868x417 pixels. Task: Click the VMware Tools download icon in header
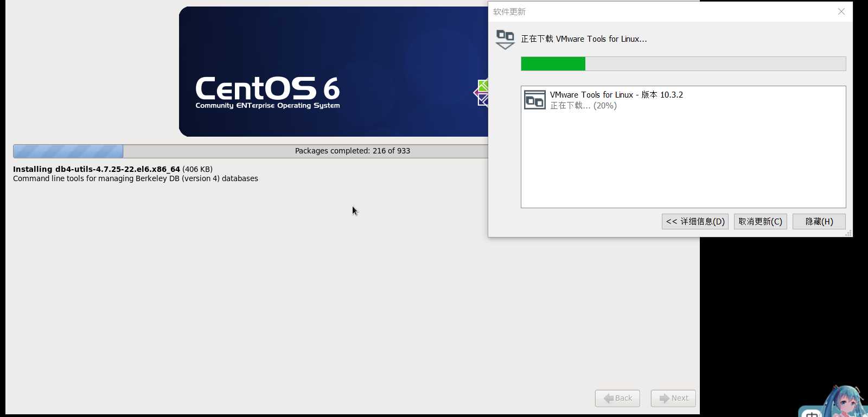coord(505,39)
